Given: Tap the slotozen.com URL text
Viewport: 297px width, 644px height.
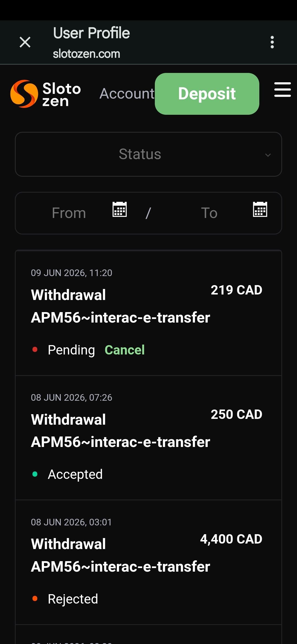Looking at the screenshot, I should coord(86,54).
